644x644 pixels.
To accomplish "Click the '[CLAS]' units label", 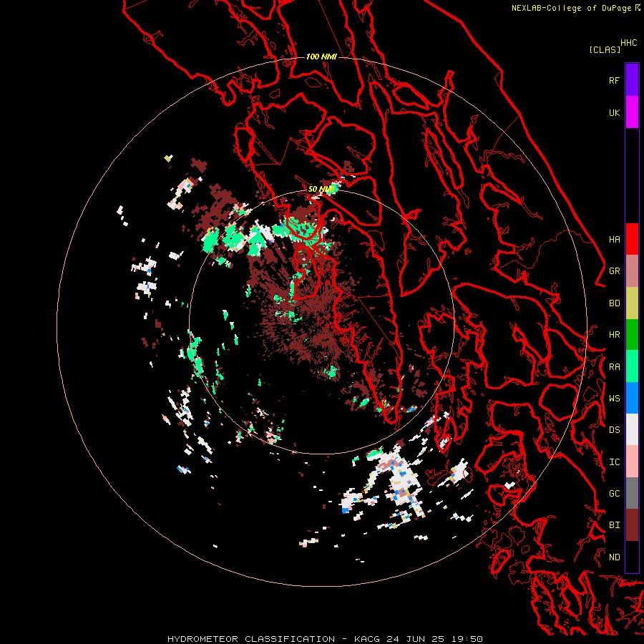I will click(x=605, y=50).
